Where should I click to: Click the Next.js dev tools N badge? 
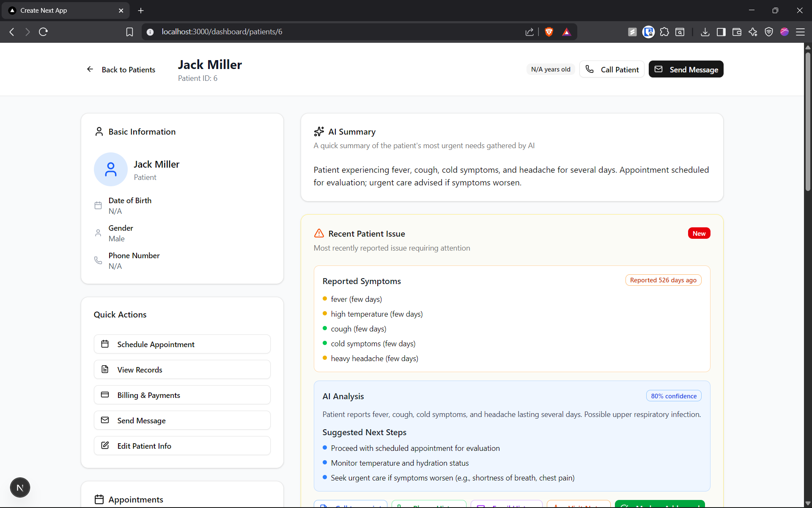point(20,488)
